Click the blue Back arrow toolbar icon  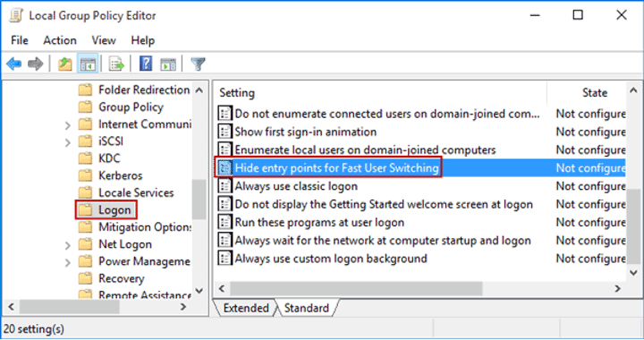point(14,64)
